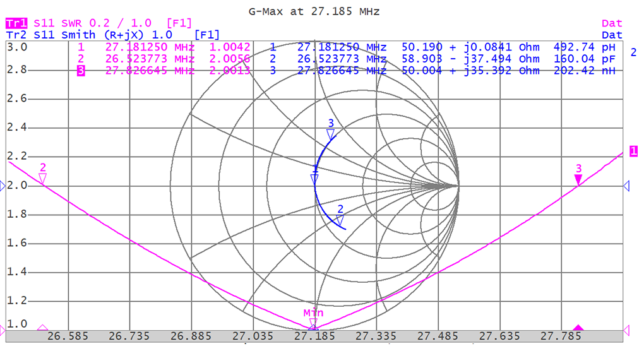644x351 pixels.
Task: Click the SWR marker 1 value 1.0042
Action: [230, 47]
